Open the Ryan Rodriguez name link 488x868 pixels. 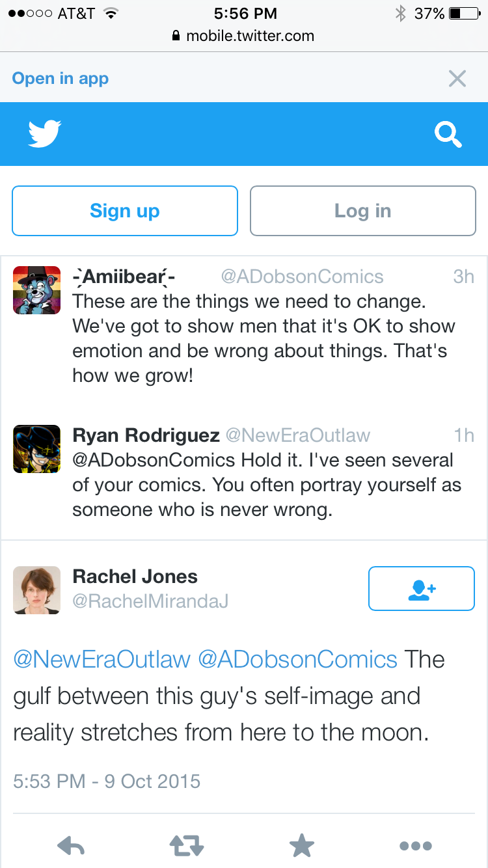pyautogui.click(x=146, y=435)
